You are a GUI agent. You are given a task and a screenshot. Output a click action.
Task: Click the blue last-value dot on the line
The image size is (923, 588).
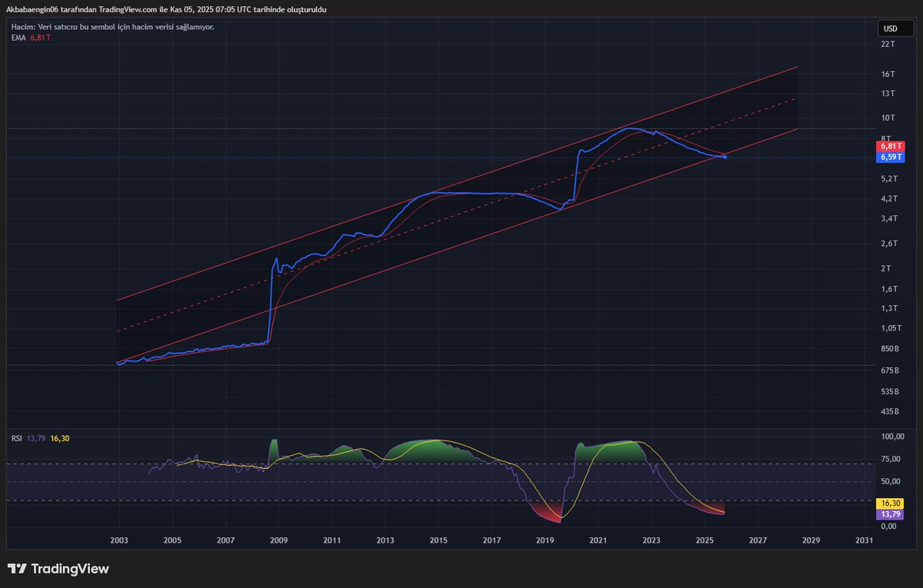pyautogui.click(x=725, y=157)
